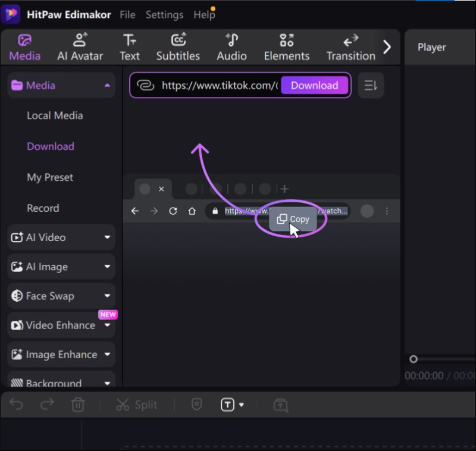Switch to the Media tab
This screenshot has height=451, width=476.
pyautogui.click(x=24, y=48)
